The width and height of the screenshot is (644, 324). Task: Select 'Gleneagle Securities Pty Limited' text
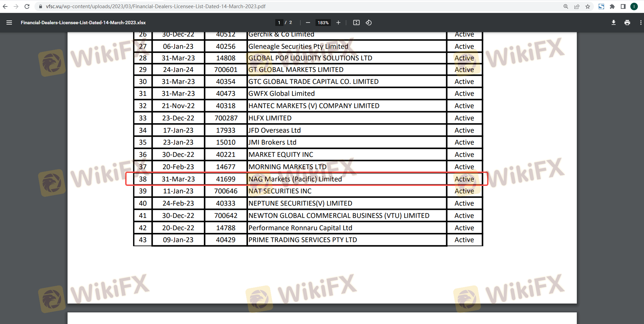click(x=298, y=46)
